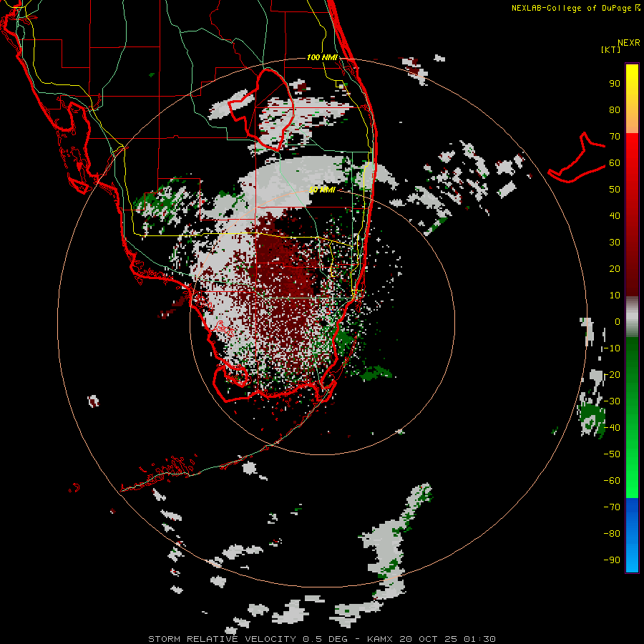644x644 pixels.
Task: Click the positive 60 knot scale label
Action: (615, 163)
